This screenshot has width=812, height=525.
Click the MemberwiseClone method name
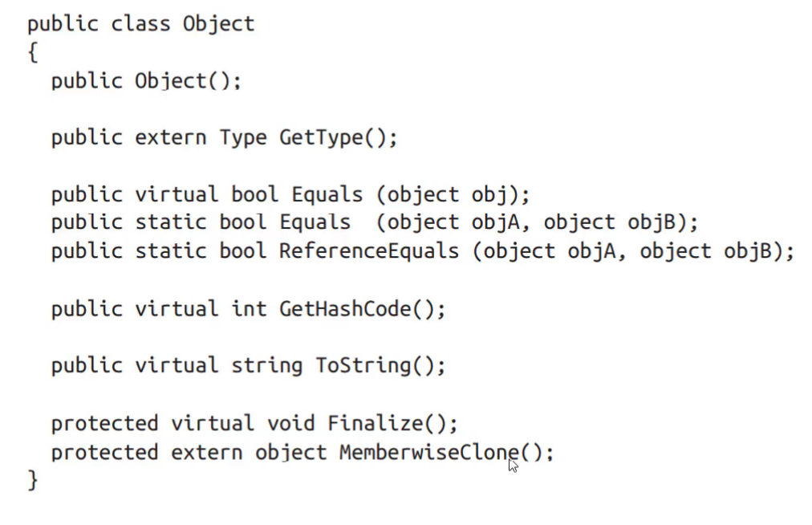[x=428, y=453]
